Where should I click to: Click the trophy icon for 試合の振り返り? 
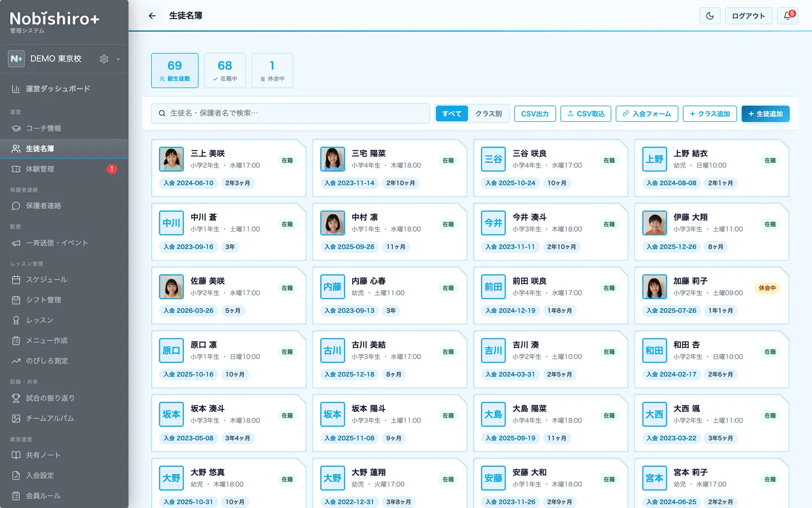[x=16, y=398]
